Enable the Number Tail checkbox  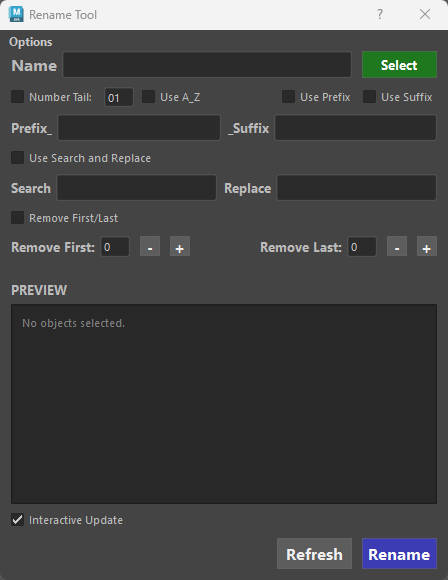(17, 97)
